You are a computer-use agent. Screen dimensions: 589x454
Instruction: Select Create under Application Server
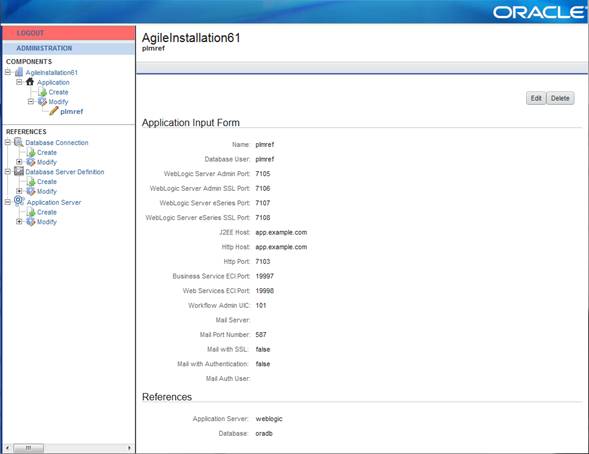tap(47, 212)
